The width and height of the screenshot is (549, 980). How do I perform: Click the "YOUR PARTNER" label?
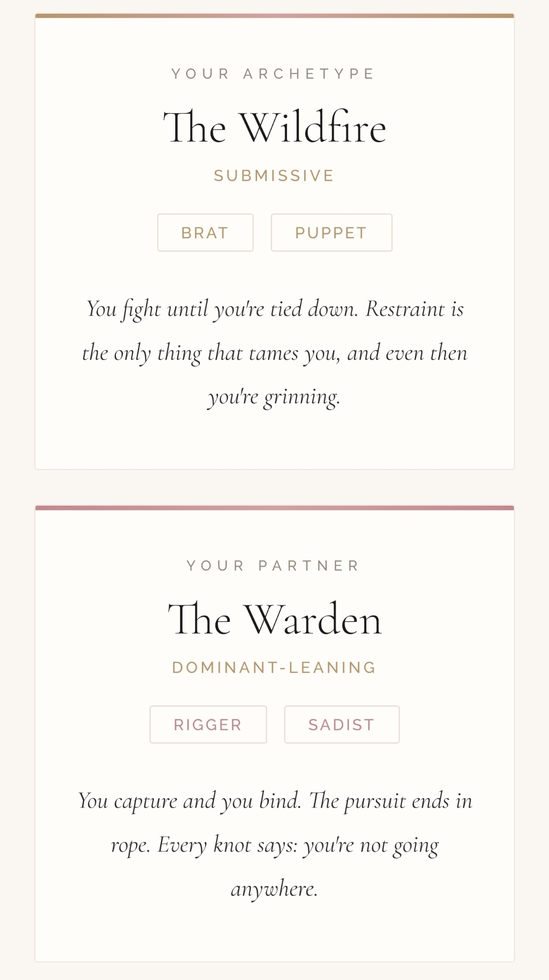[273, 566]
